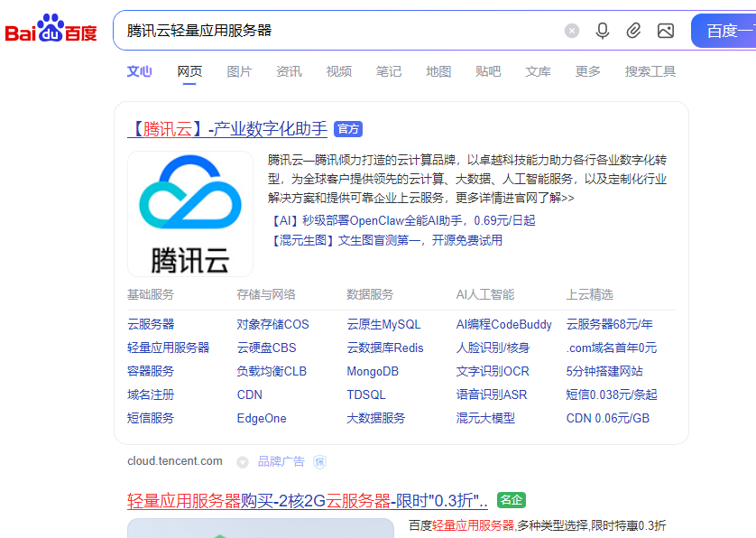
Task: Focus the search input field
Action: (x=337, y=31)
